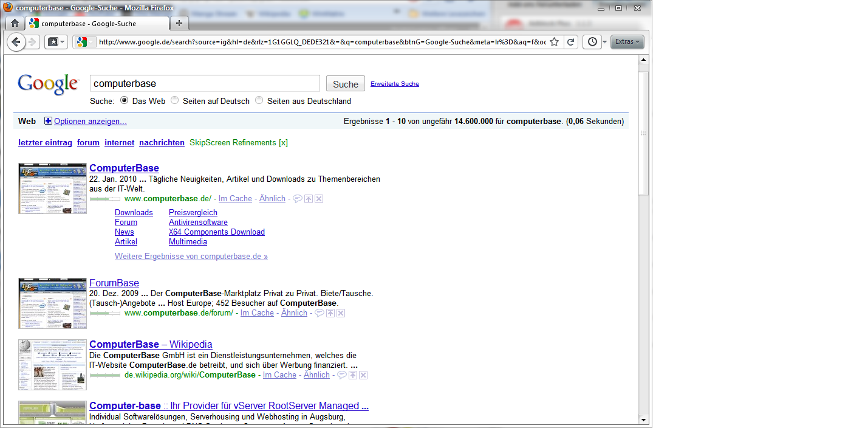The height and width of the screenshot is (428, 868).
Task: Refine search with nachrichten
Action: click(x=162, y=142)
